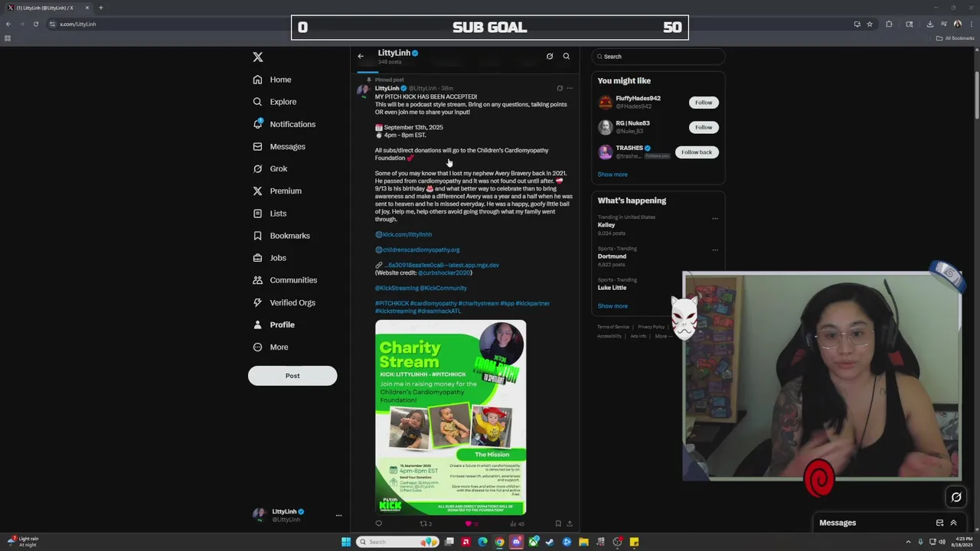Open Steam from the taskbar
This screenshot has width=980, height=551.
point(550,542)
